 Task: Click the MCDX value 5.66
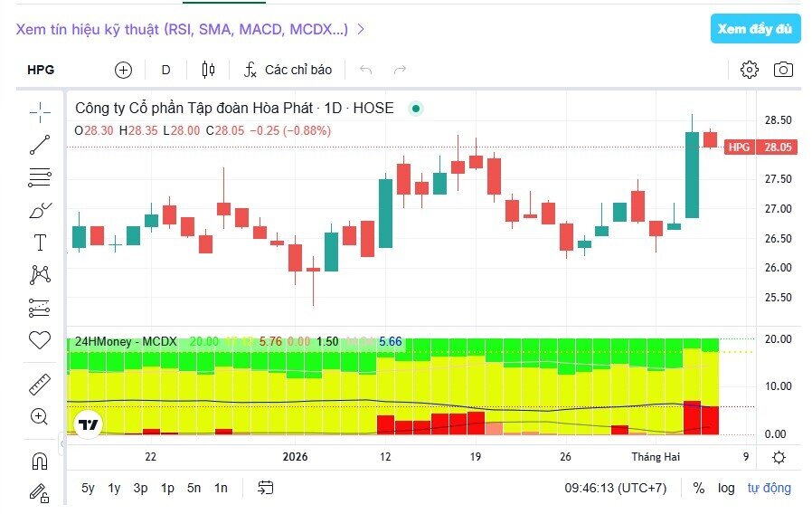click(391, 341)
